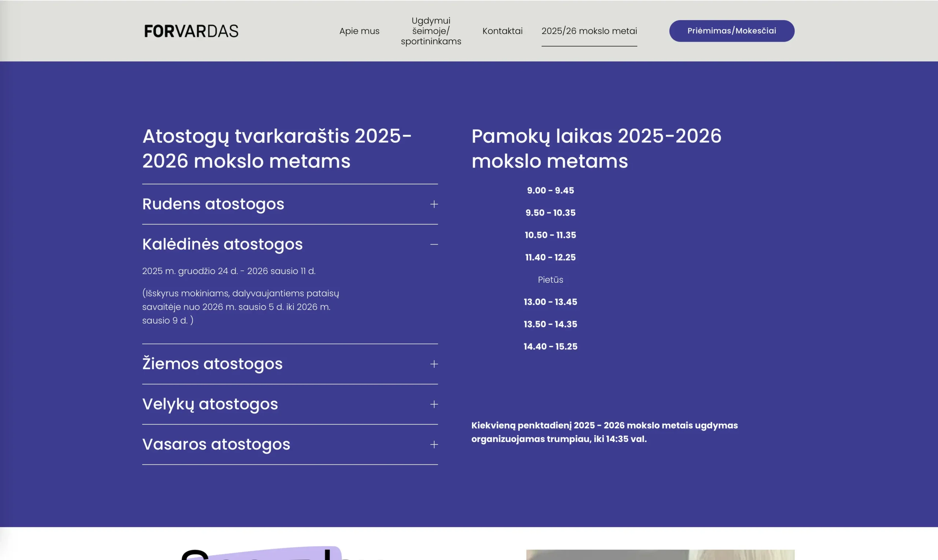Expand the Vasaros atostogos heading

pos(216,445)
